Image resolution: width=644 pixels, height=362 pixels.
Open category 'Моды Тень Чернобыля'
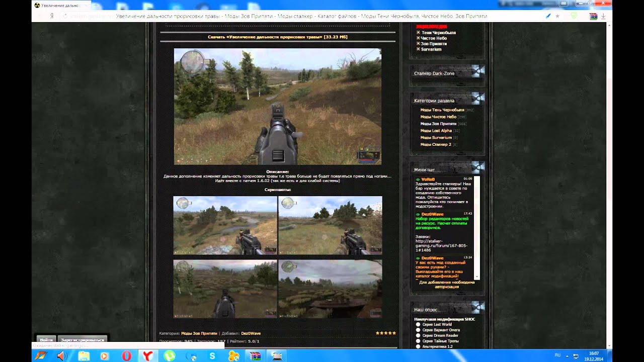point(442,110)
